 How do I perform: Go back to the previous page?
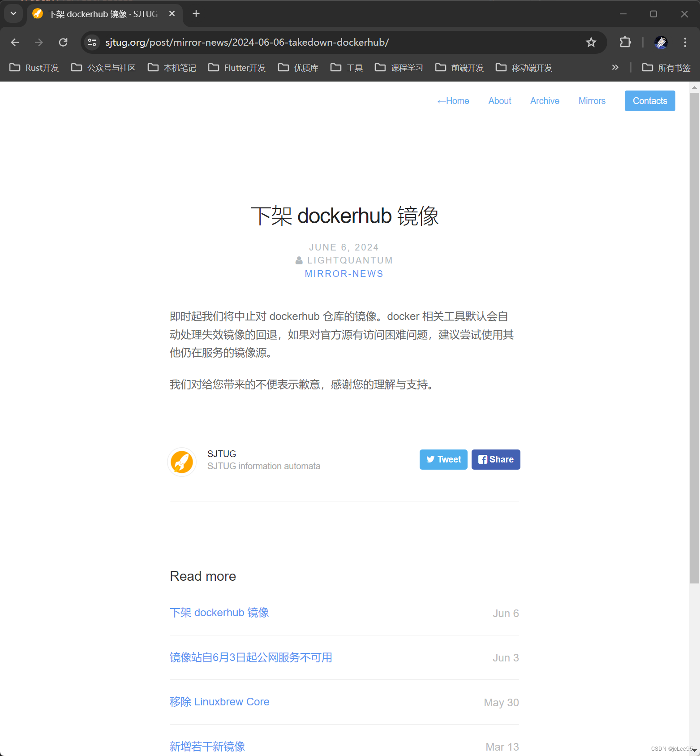click(15, 42)
